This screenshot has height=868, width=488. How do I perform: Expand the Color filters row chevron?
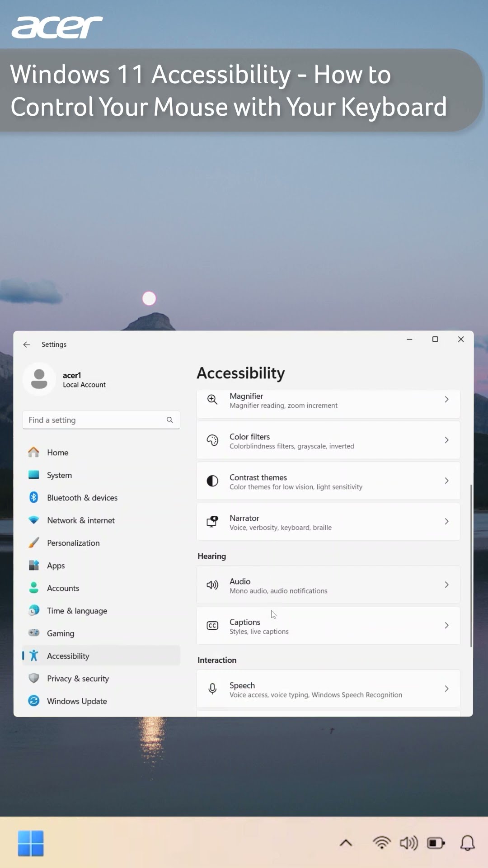(x=446, y=440)
